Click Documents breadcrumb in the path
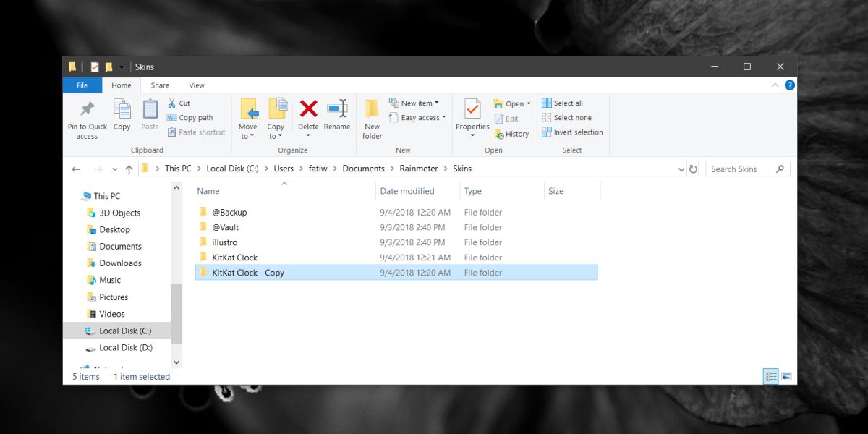Image resolution: width=868 pixels, height=434 pixels. point(364,169)
